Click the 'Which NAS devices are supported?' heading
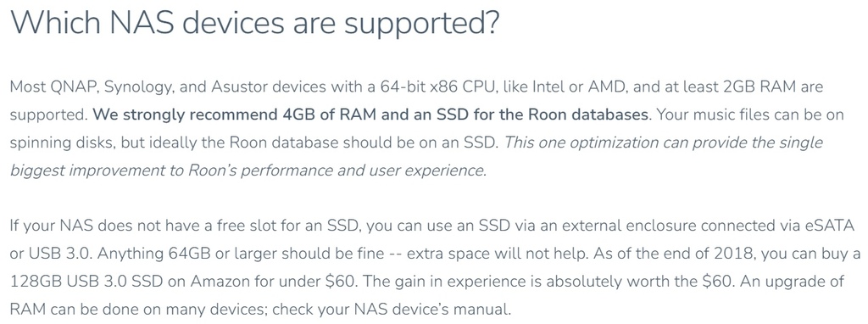This screenshot has height=324, width=868. pyautogui.click(x=254, y=24)
